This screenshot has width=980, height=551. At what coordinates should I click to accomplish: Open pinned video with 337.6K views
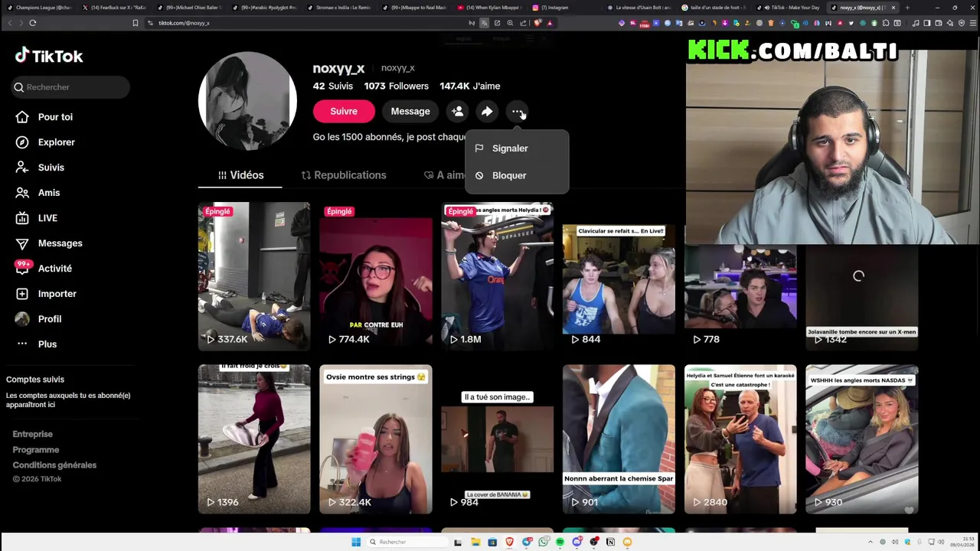tap(254, 276)
